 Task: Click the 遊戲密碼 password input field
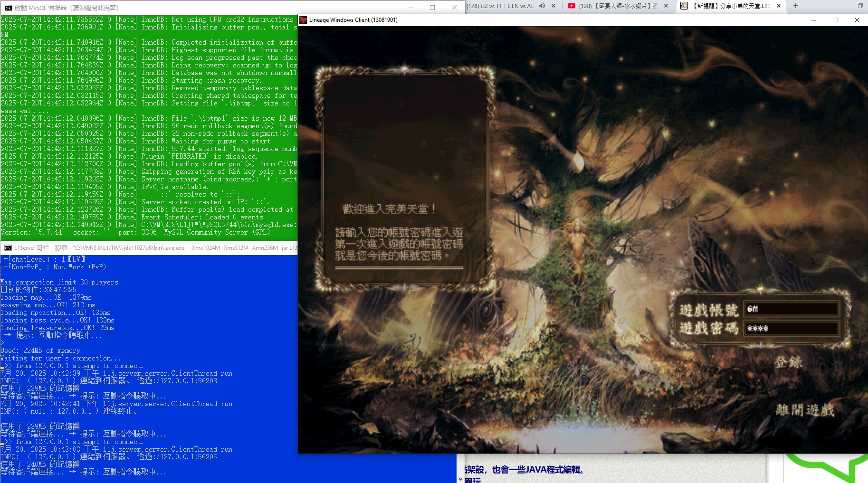[792, 328]
